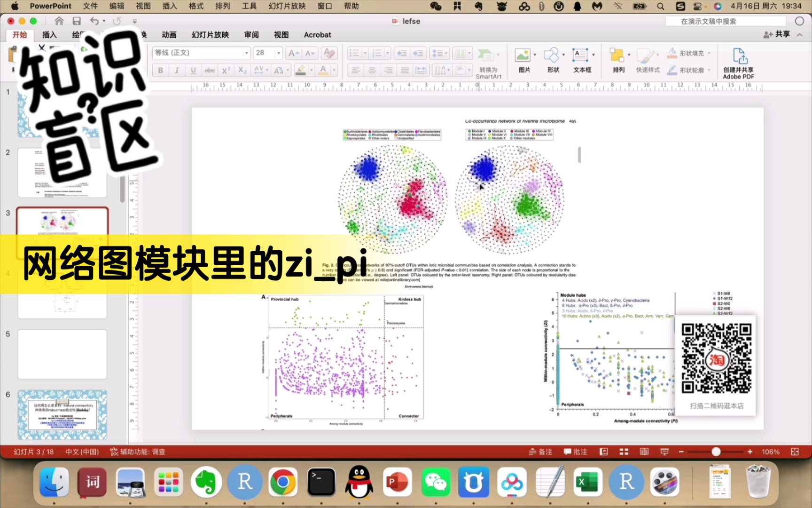Increase the list indent level
The image size is (812, 508).
point(418,53)
